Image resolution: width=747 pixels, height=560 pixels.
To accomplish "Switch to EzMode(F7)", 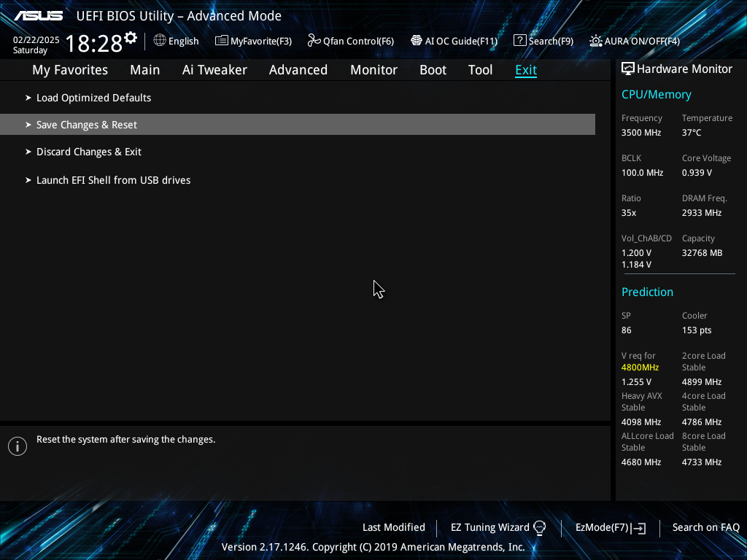I will [x=602, y=528].
